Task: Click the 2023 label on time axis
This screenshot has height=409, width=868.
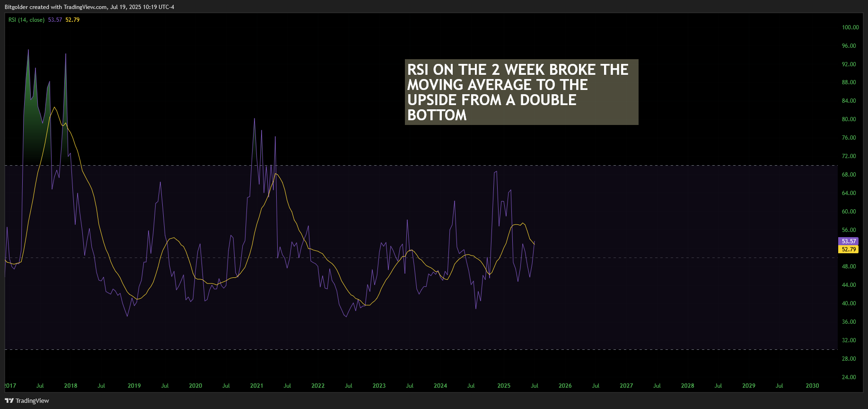Action: pyautogui.click(x=379, y=386)
